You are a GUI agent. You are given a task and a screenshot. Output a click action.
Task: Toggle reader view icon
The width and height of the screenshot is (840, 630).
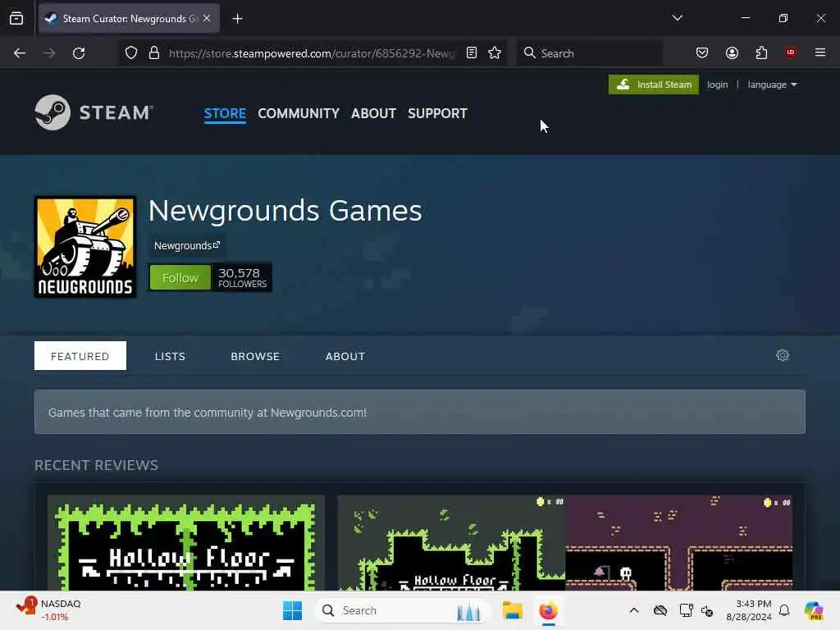(x=472, y=52)
